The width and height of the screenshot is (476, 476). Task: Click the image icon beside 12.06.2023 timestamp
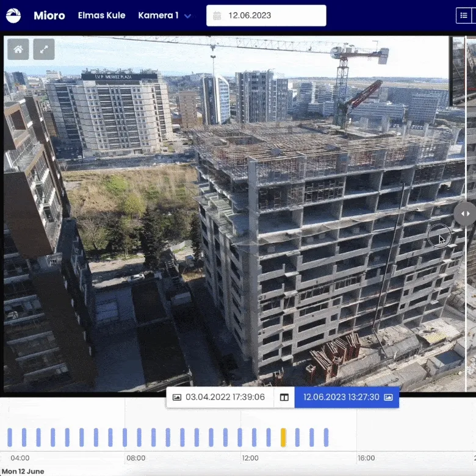click(388, 397)
